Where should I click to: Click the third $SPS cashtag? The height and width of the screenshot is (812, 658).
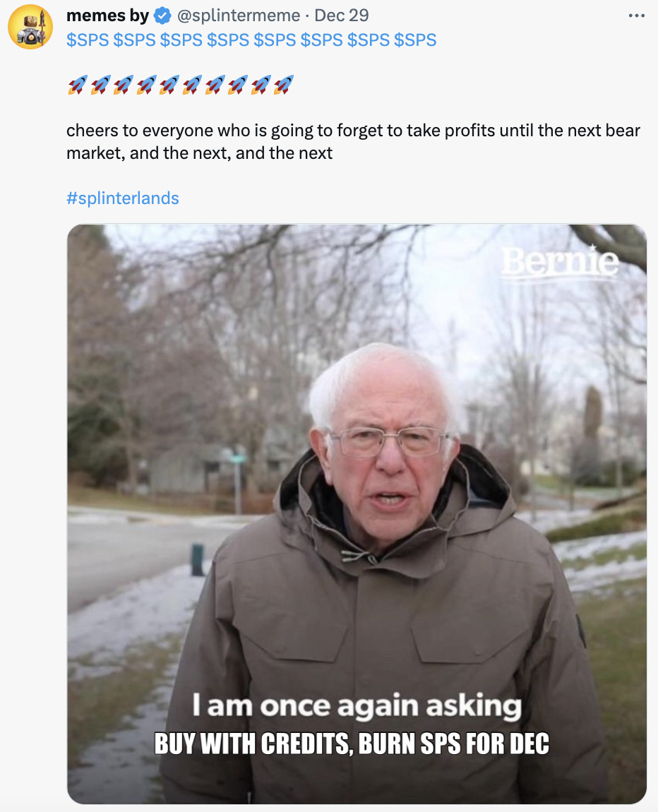(x=181, y=40)
